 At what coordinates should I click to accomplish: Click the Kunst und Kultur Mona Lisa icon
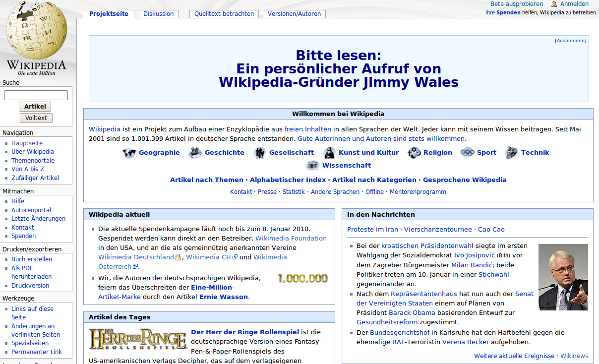tap(330, 153)
